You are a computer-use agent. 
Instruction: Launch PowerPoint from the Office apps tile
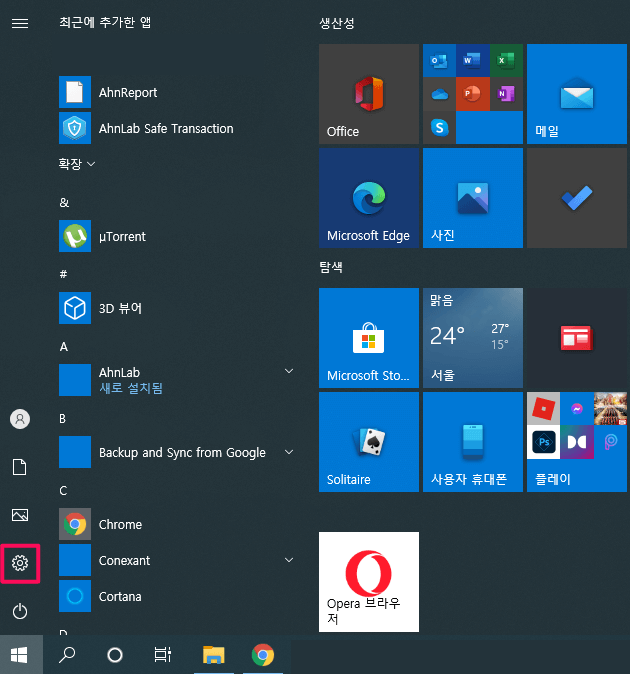click(473, 94)
